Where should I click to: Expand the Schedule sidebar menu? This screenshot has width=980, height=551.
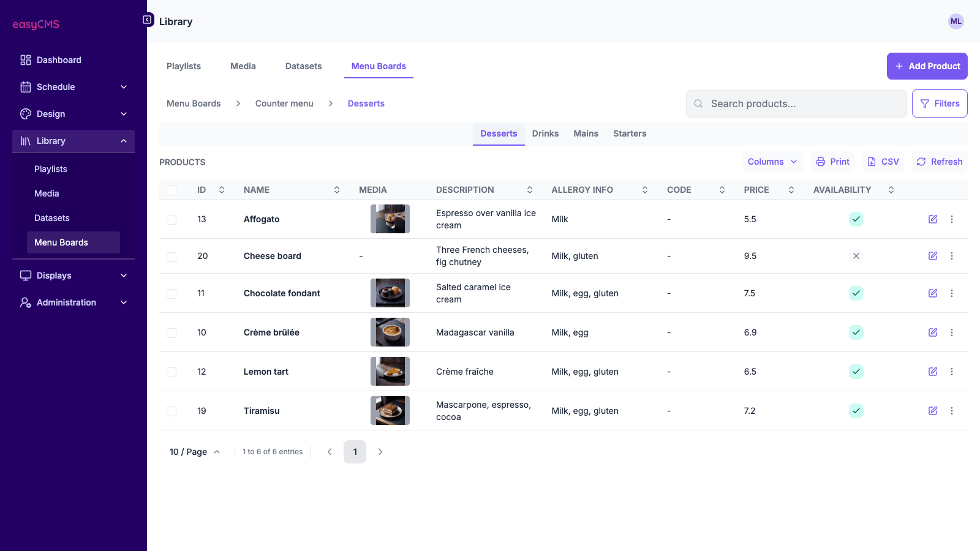[73, 87]
